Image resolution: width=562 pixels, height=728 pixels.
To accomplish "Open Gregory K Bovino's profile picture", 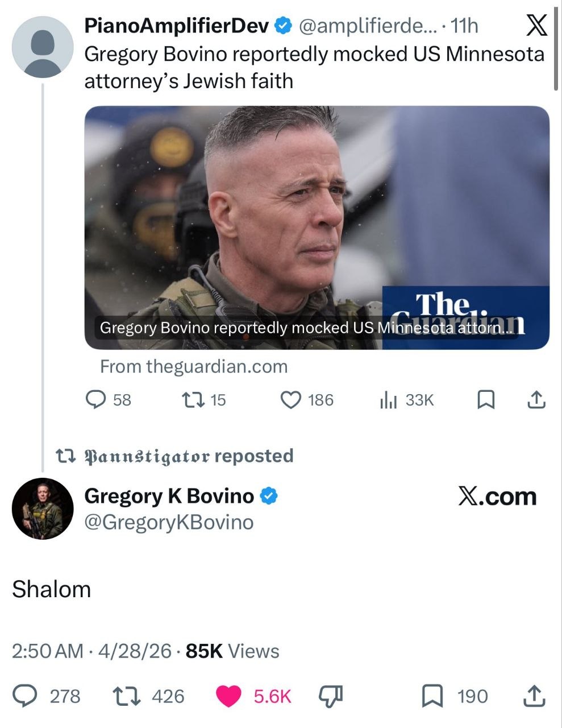I will click(43, 508).
